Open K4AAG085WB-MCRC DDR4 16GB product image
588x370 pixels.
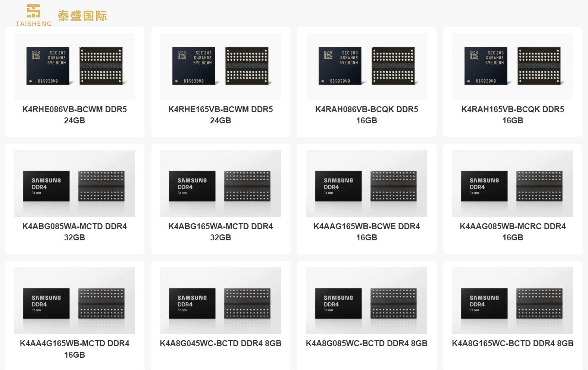513,183
